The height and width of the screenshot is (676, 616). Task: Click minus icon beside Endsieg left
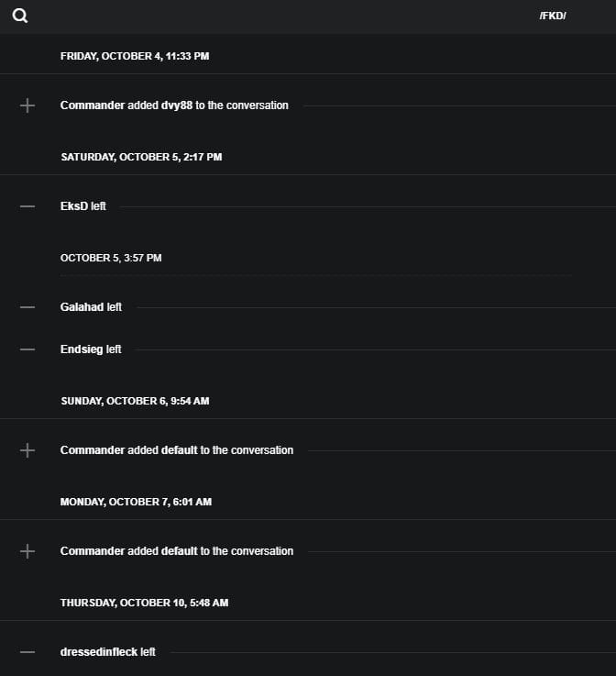[x=27, y=349]
